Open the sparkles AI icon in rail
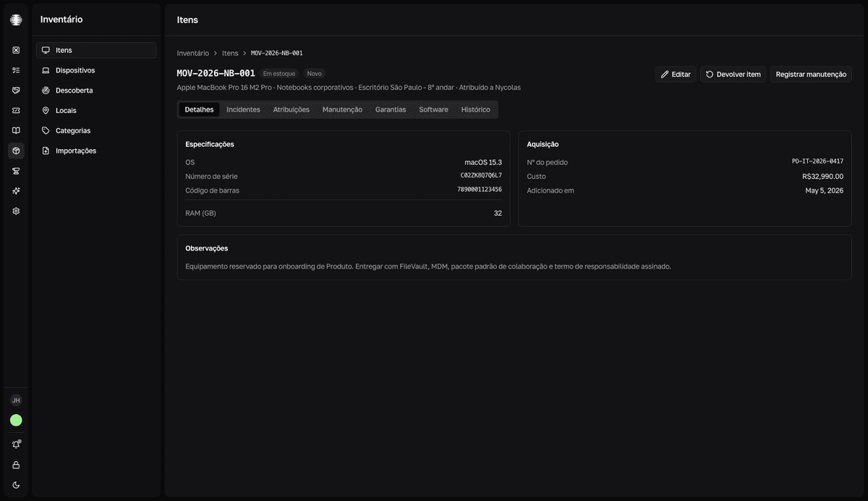Screen dimensions: 868x501 (16, 191)
